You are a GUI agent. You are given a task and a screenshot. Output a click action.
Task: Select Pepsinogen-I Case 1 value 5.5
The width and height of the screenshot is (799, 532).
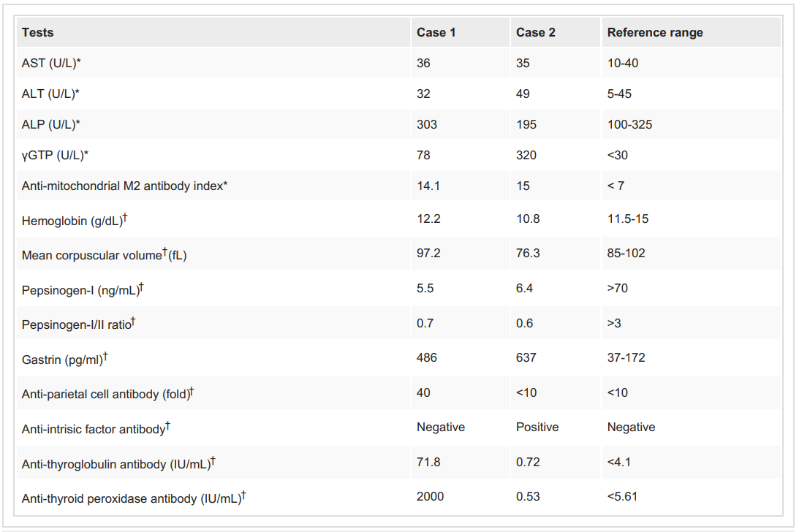[425, 288]
